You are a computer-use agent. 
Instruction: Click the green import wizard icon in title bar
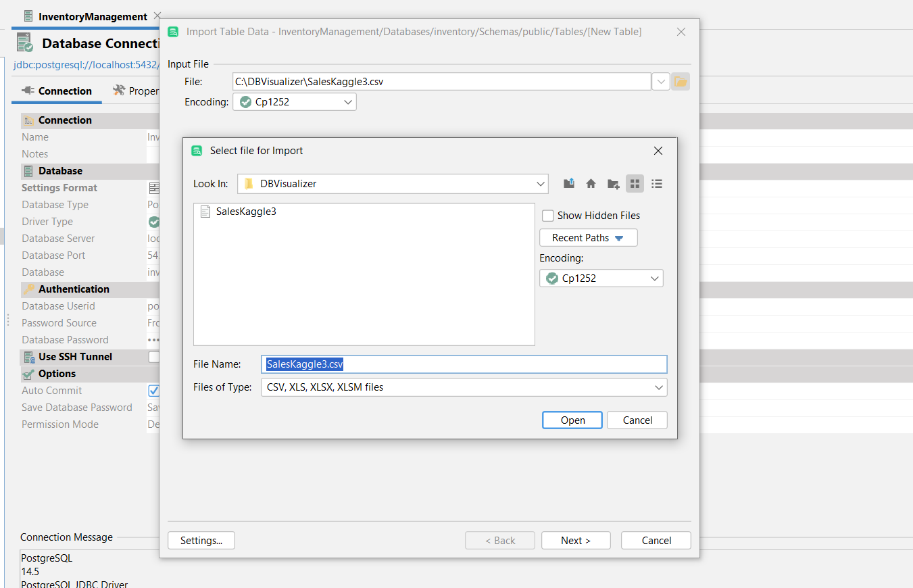pos(173,31)
